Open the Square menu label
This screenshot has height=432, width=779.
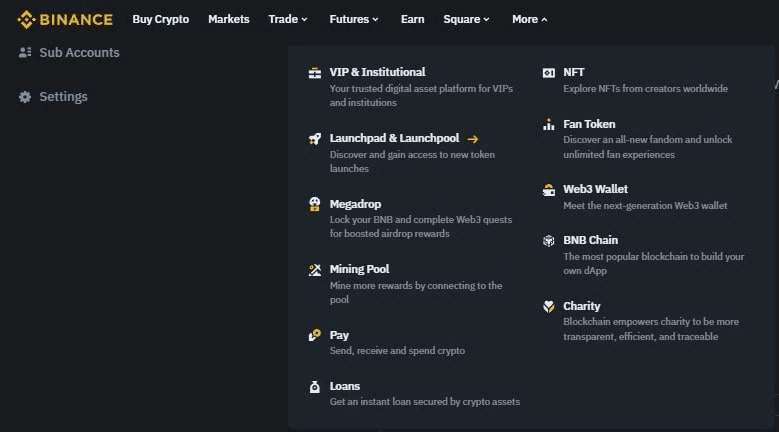tap(462, 19)
